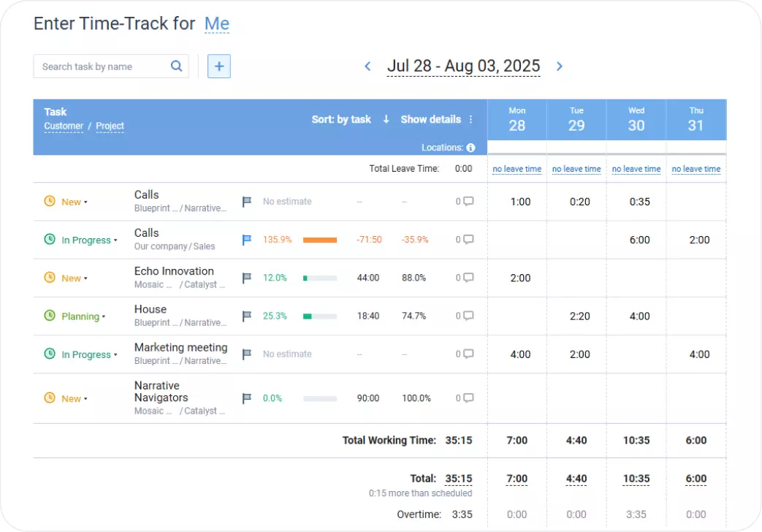Click Show details

click(430, 119)
